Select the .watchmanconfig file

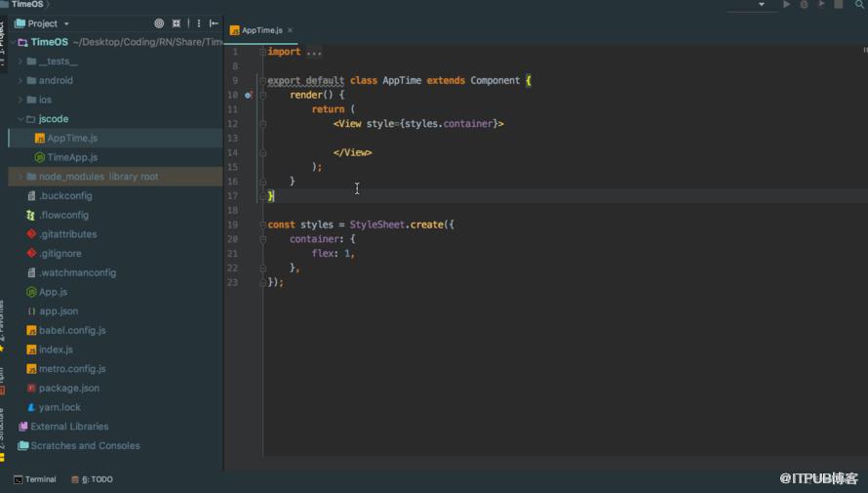click(77, 272)
